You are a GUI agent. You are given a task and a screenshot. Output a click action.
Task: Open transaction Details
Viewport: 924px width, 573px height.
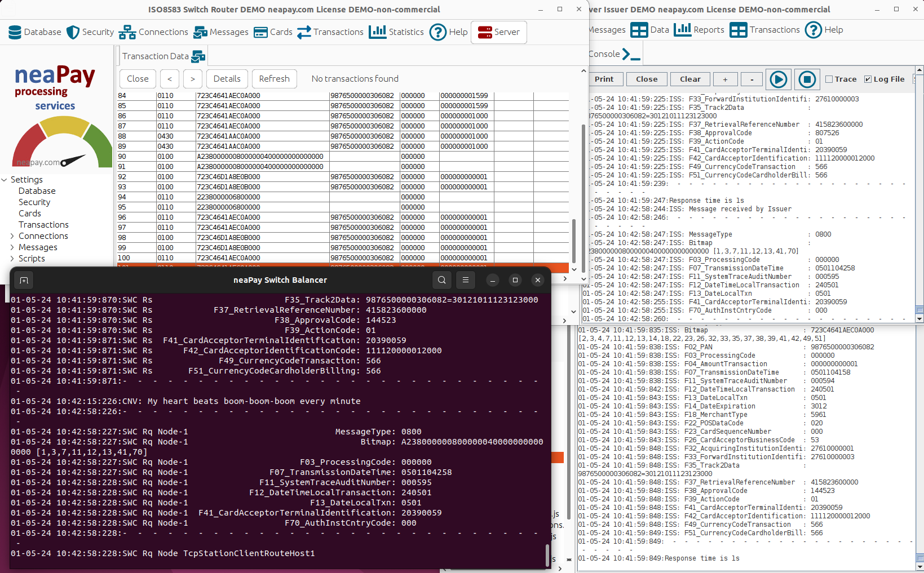pos(227,79)
